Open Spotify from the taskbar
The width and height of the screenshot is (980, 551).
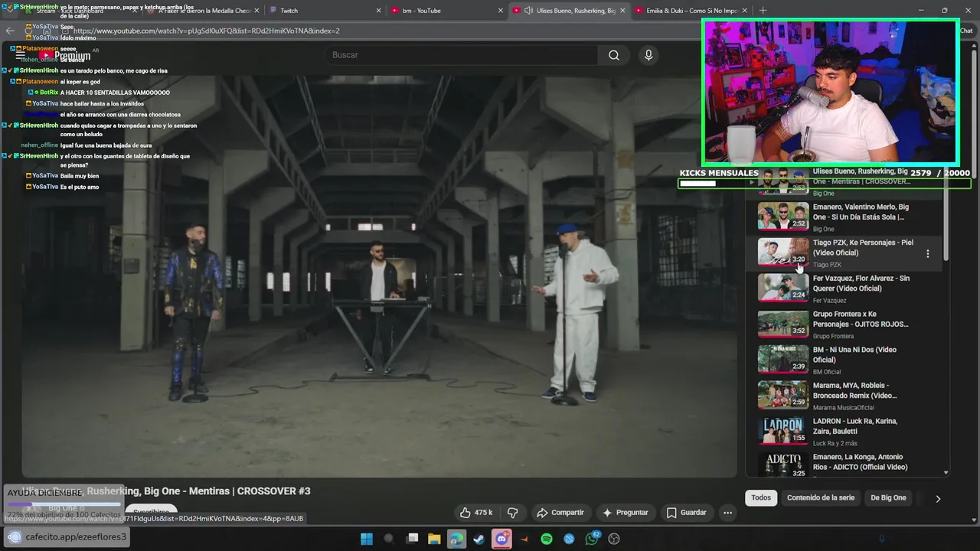click(547, 539)
